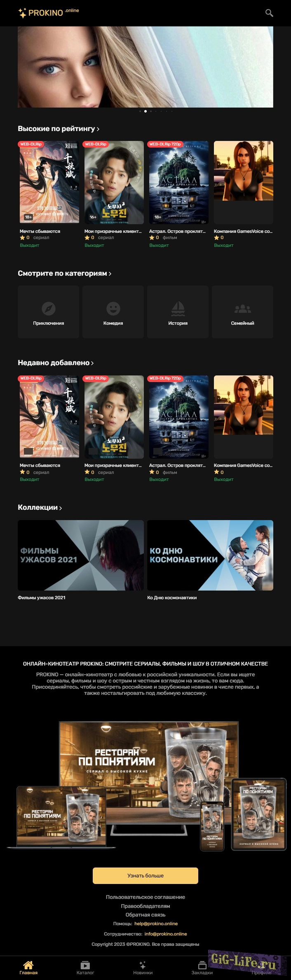Select the История sailboat category icon

[178, 308]
